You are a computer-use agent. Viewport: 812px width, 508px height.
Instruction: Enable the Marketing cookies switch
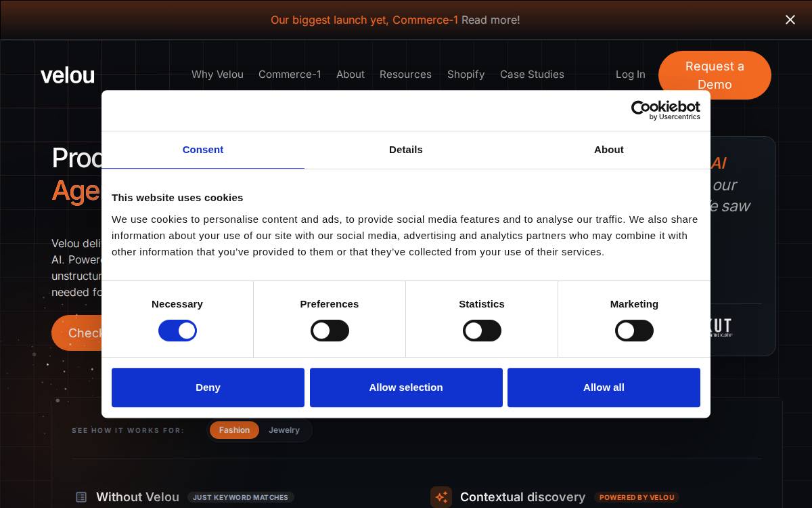click(634, 331)
